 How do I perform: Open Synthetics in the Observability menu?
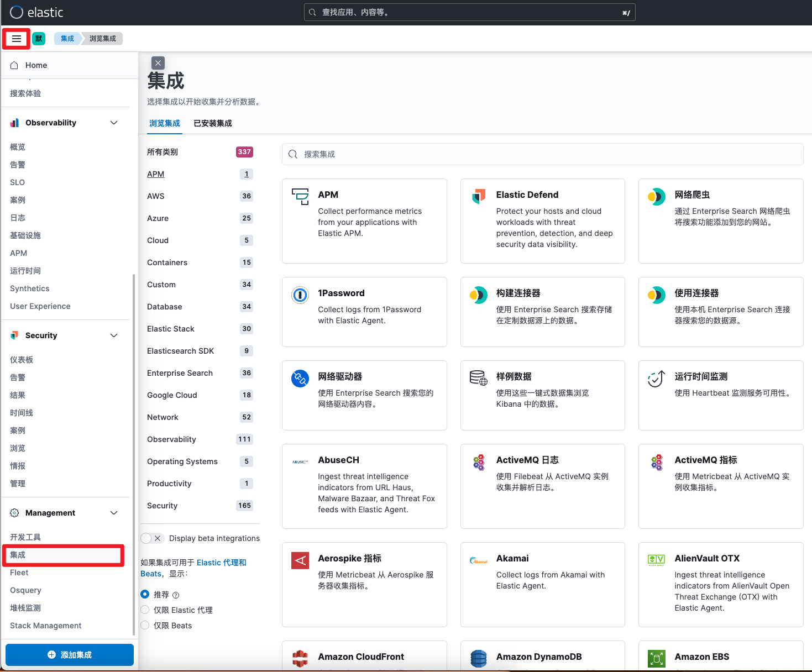click(x=30, y=288)
